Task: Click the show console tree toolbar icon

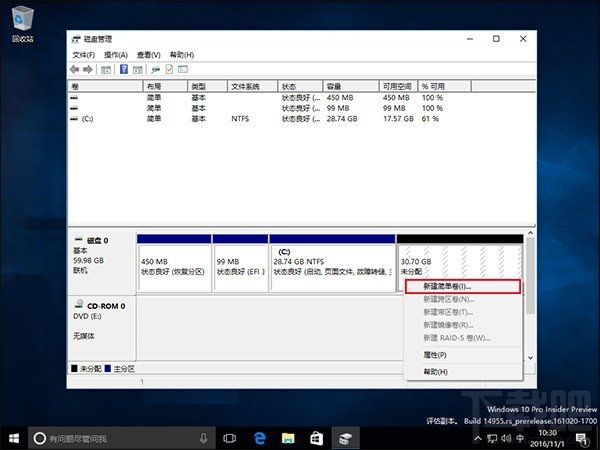Action: point(106,70)
